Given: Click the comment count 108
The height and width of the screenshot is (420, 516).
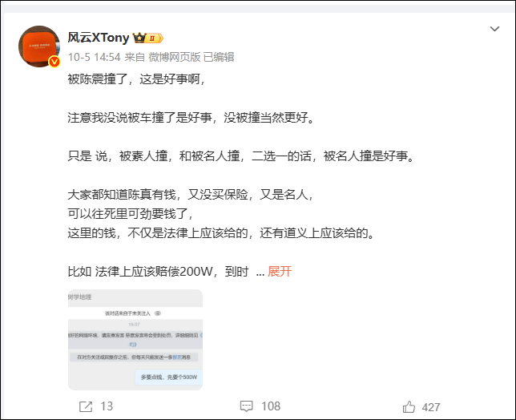Looking at the screenshot, I should click(271, 406).
